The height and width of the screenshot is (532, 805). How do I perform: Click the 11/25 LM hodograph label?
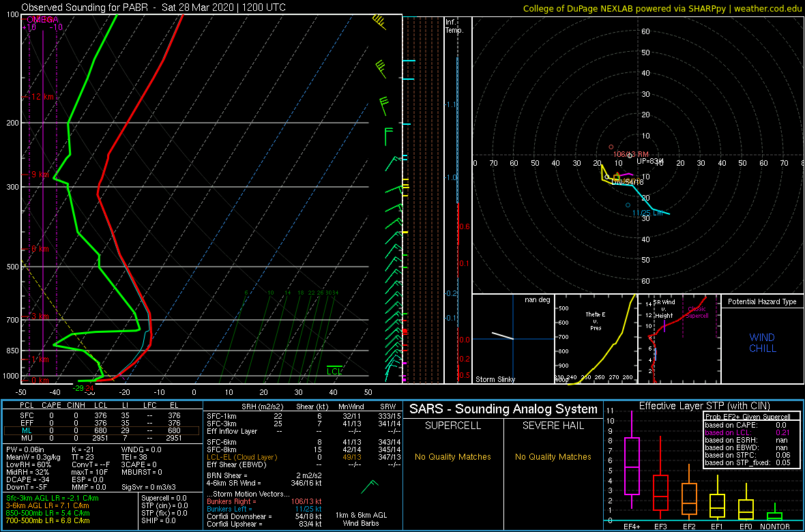click(x=648, y=213)
